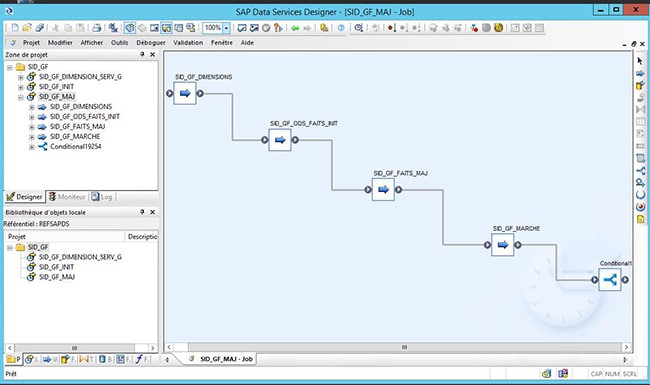This screenshot has height=385, width=650.
Task: Select the Work Flow arrow tool in palette
Action: pyautogui.click(x=640, y=73)
